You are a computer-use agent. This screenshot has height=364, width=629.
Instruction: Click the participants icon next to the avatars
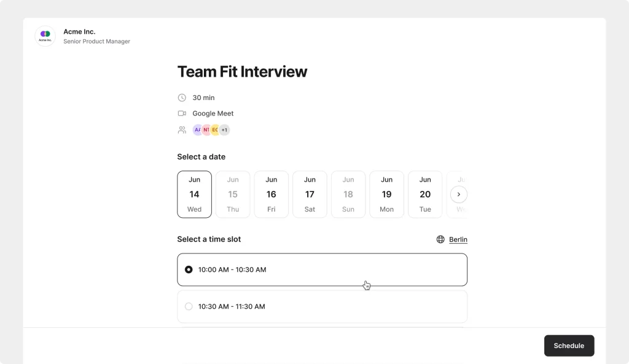pyautogui.click(x=182, y=130)
